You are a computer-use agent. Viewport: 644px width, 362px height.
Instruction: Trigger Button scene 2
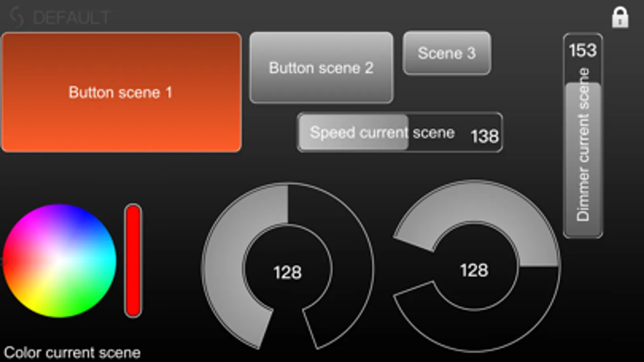(x=321, y=68)
